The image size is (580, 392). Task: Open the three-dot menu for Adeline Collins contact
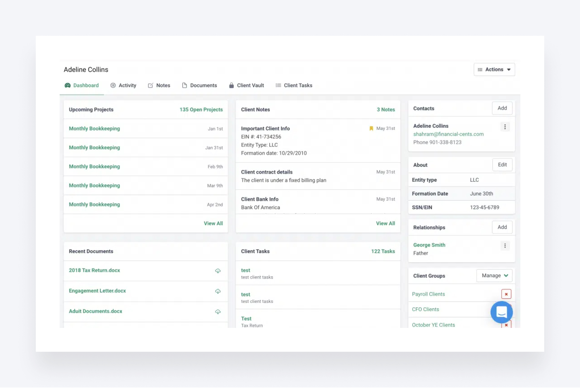point(505,127)
